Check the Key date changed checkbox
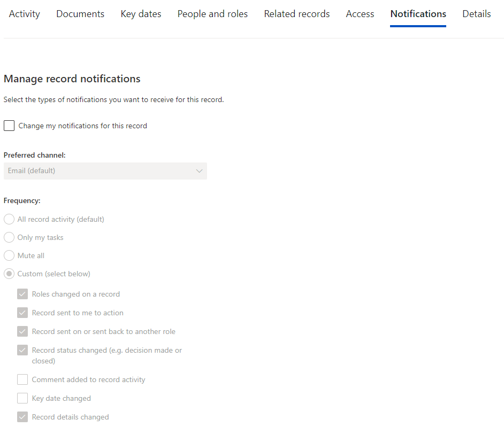504x427 pixels. pos(22,399)
